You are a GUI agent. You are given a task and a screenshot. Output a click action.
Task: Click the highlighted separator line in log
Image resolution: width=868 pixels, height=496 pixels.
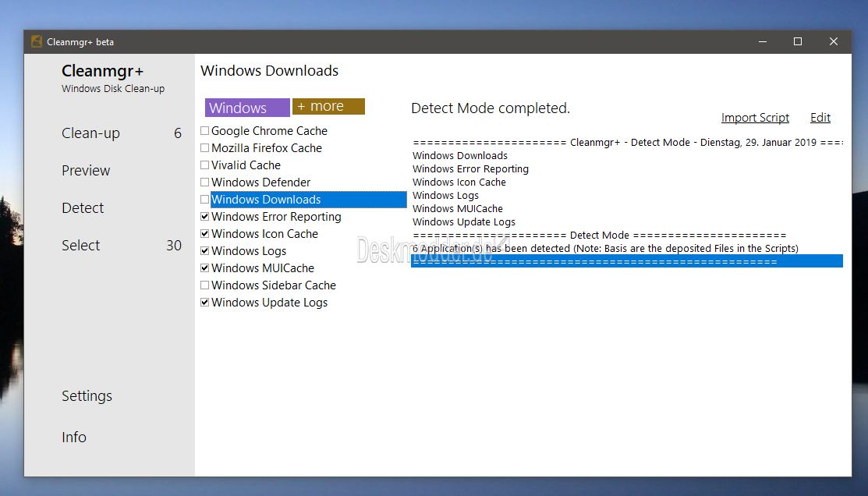tap(627, 261)
